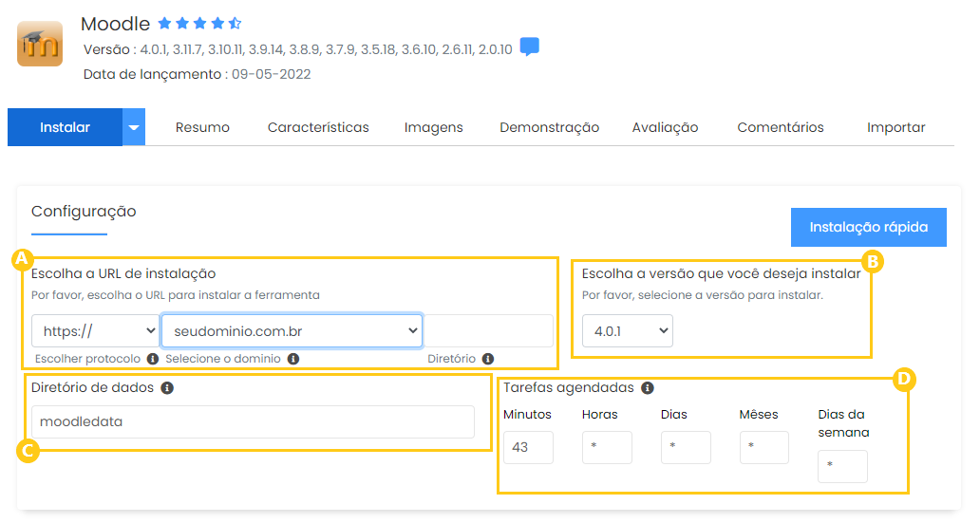Click the Configuração section heading

[x=84, y=212]
